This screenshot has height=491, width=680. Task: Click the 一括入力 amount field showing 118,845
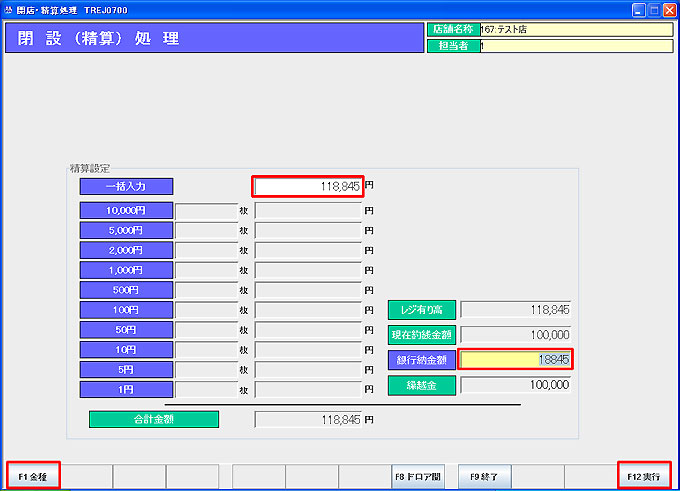point(307,186)
